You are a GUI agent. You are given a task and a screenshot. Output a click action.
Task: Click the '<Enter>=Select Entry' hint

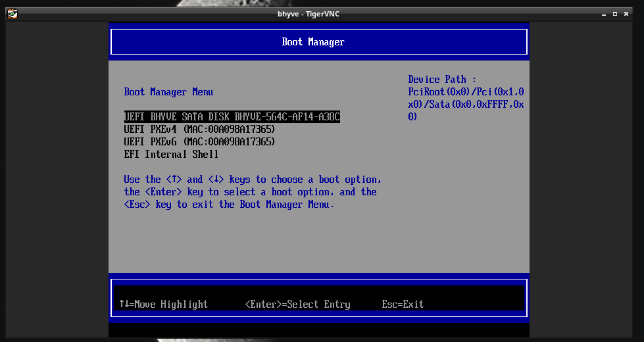coord(297,305)
